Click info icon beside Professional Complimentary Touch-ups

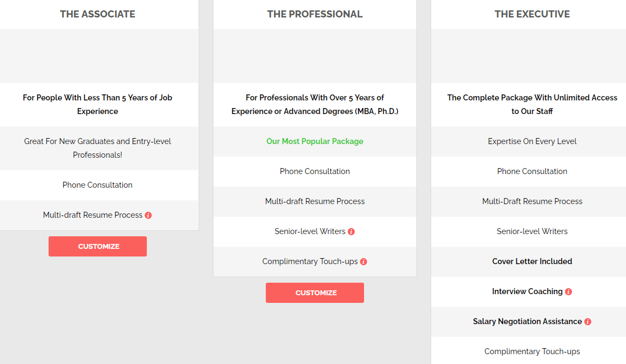pyautogui.click(x=363, y=261)
